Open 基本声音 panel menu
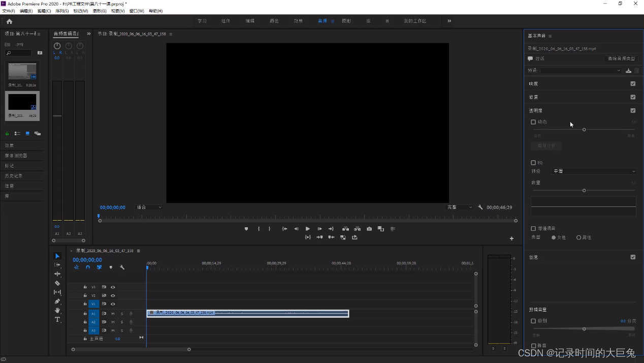This screenshot has height=363, width=644. [x=550, y=36]
